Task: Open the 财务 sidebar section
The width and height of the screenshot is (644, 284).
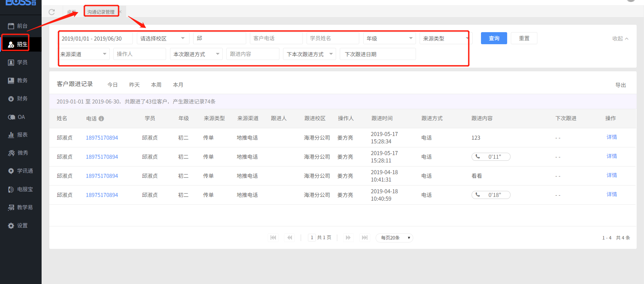Action: point(18,98)
